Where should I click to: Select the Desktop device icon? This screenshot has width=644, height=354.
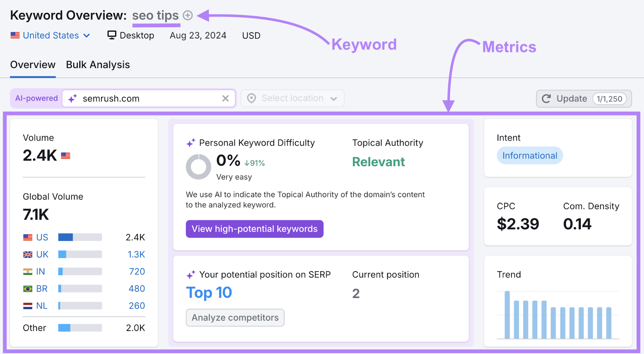click(x=111, y=35)
